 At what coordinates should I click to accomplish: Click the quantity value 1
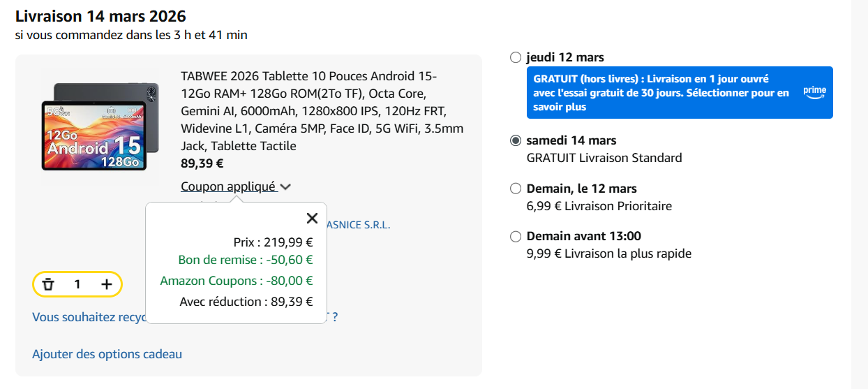77,284
